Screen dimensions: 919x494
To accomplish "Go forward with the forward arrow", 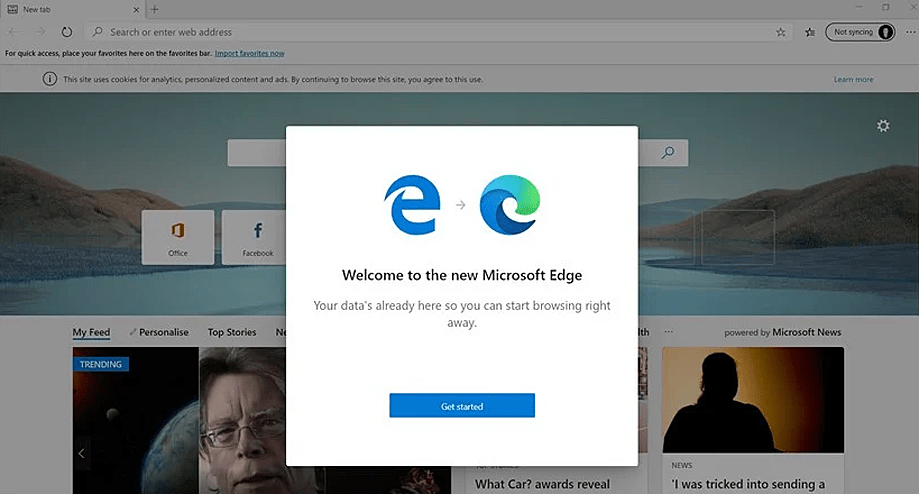I will click(40, 32).
